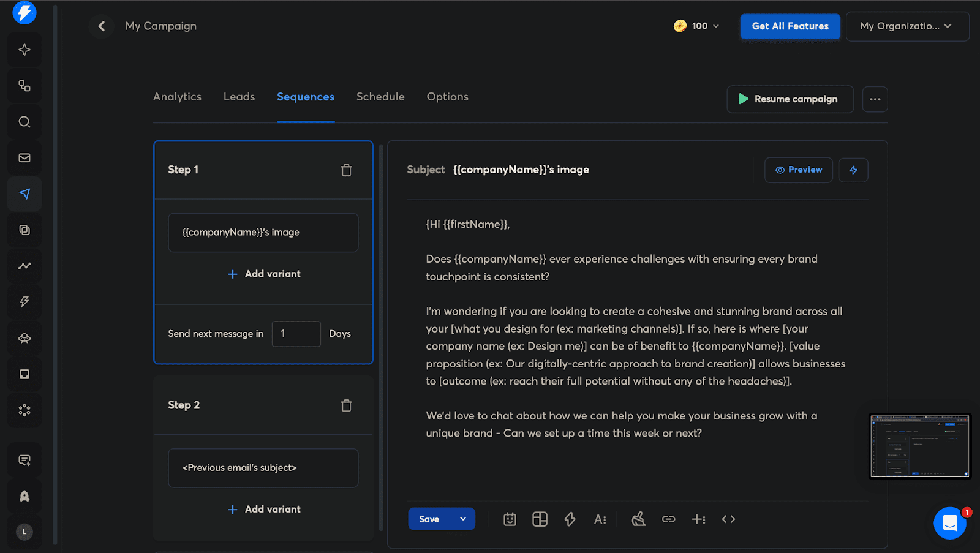Switch to the Analytics tab
This screenshot has width=980, height=553.
tap(177, 97)
